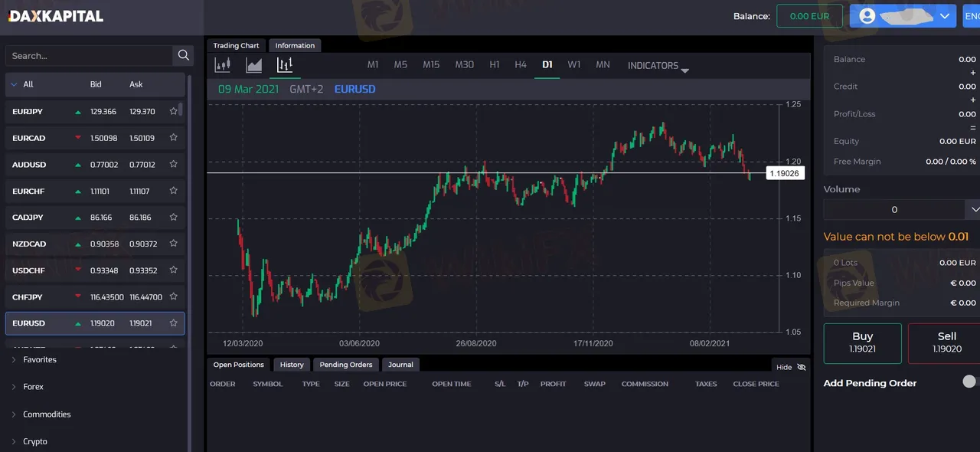Open the Volume dropdown arrow
The height and width of the screenshot is (452, 980).
974,209
